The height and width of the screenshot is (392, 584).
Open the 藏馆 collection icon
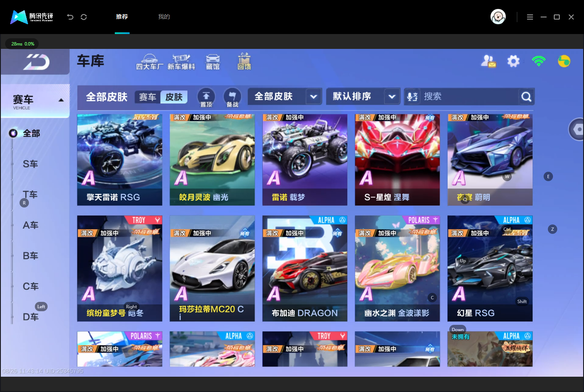click(x=213, y=62)
